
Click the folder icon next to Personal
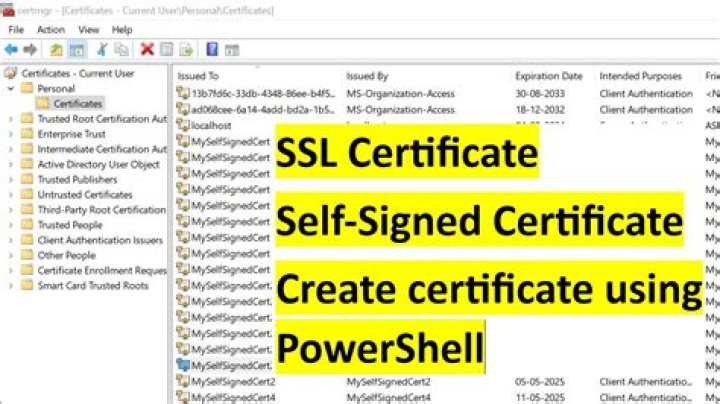(x=28, y=88)
